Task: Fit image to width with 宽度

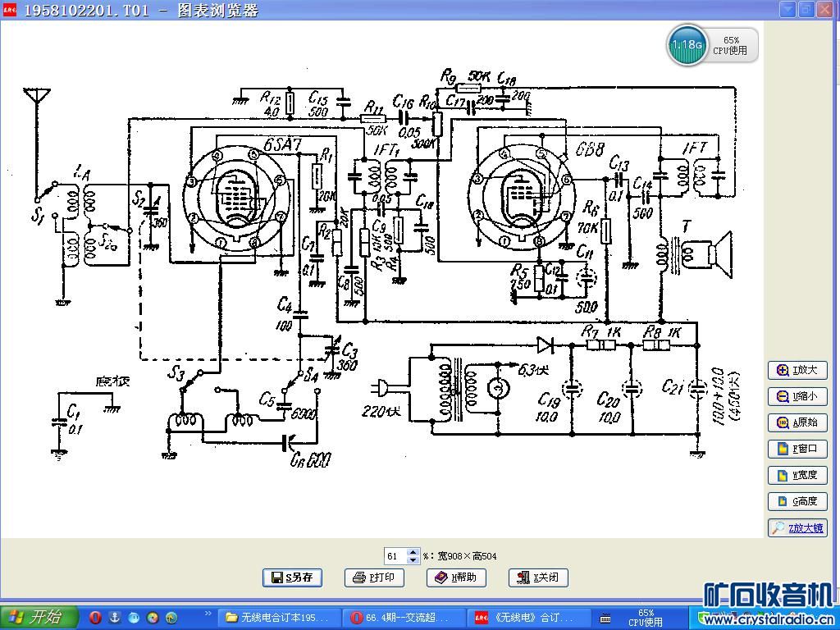Action: pyautogui.click(x=797, y=476)
